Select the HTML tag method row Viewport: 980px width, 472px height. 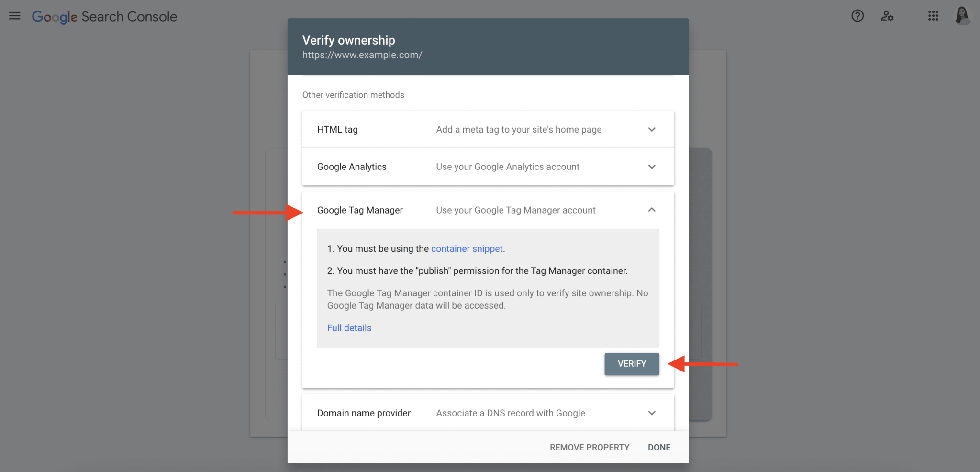point(337,129)
